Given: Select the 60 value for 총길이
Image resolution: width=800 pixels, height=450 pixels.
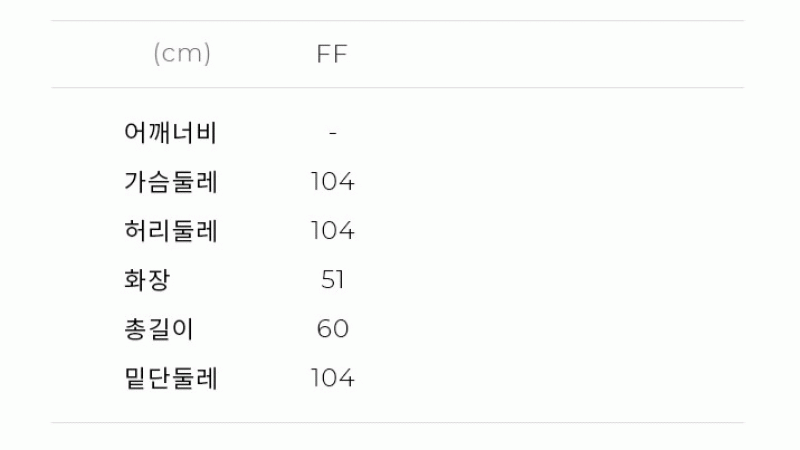Looking at the screenshot, I should [333, 329].
